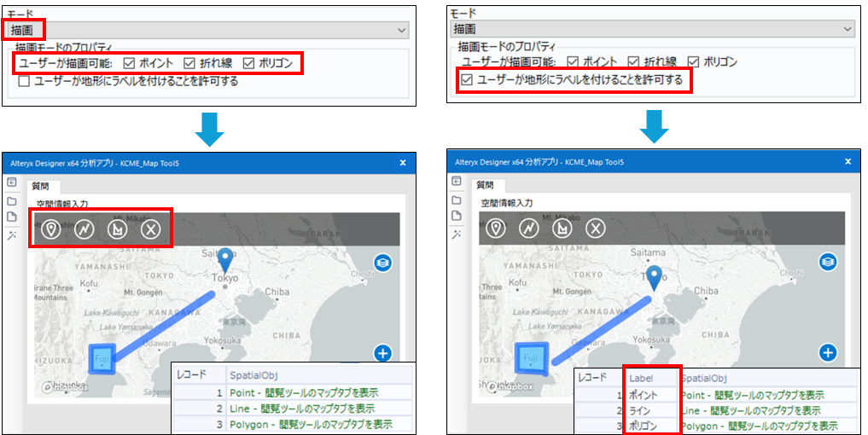Click the clear (X) tool in right map
Image resolution: width=868 pixels, height=435 pixels.
coord(596,229)
